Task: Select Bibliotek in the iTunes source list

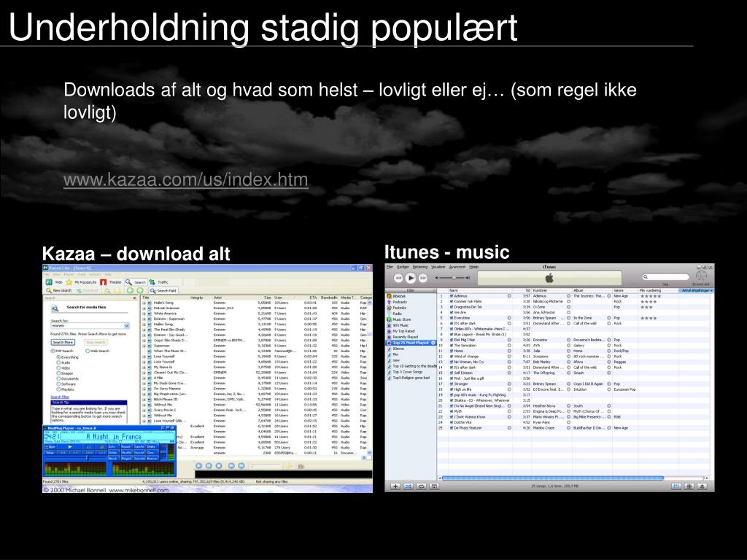Action: tap(399, 296)
